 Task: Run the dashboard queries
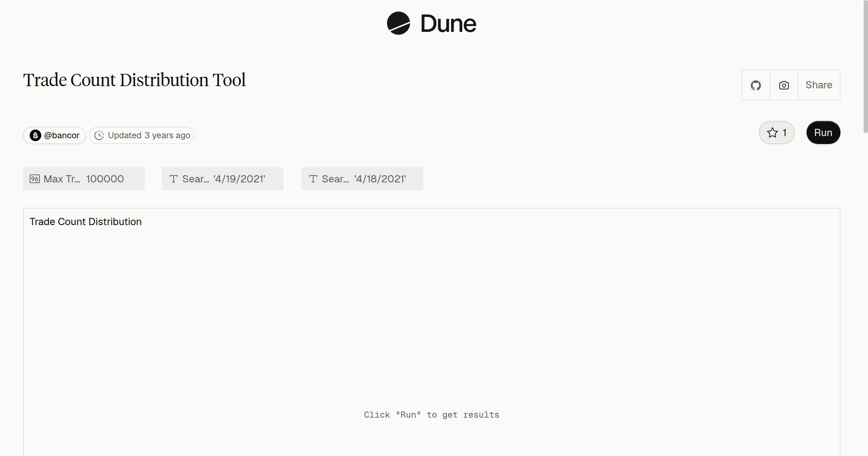coord(823,132)
